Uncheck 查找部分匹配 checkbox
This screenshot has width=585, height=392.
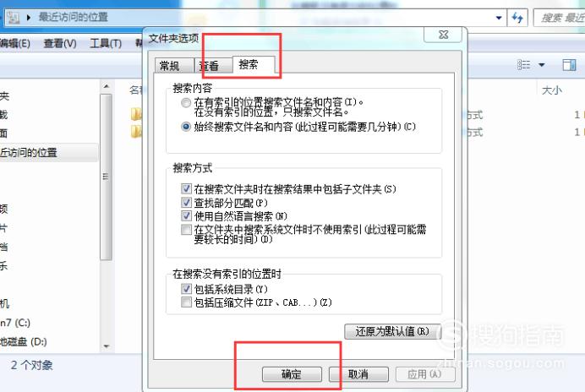tap(186, 203)
